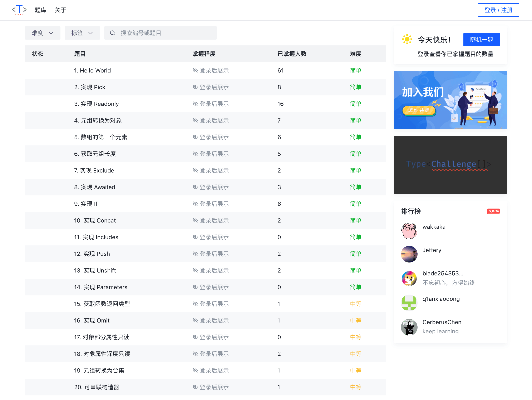Click q1anxiaodong's green pixel avatar
Viewport: 532px width, 400px height.
pyautogui.click(x=409, y=303)
